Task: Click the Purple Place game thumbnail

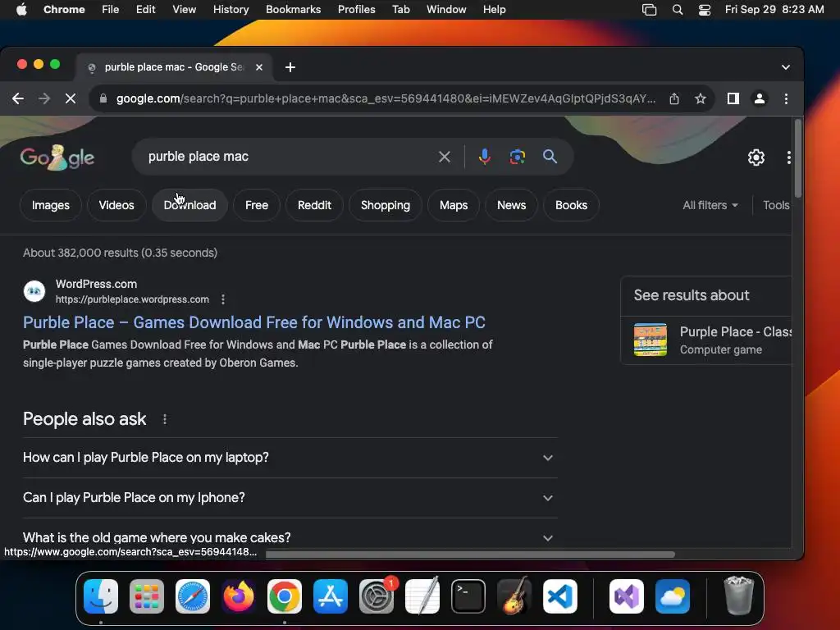Action: pos(650,340)
